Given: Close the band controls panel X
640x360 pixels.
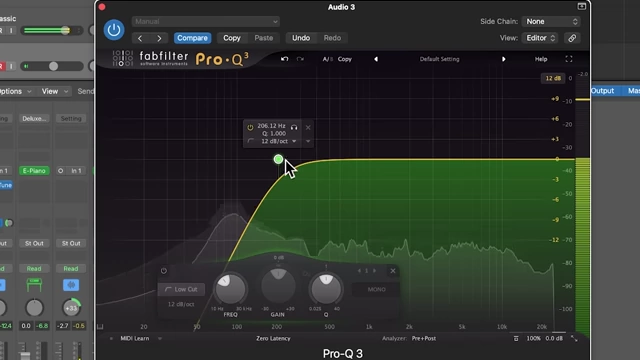Looking at the screenshot, I should [x=393, y=271].
